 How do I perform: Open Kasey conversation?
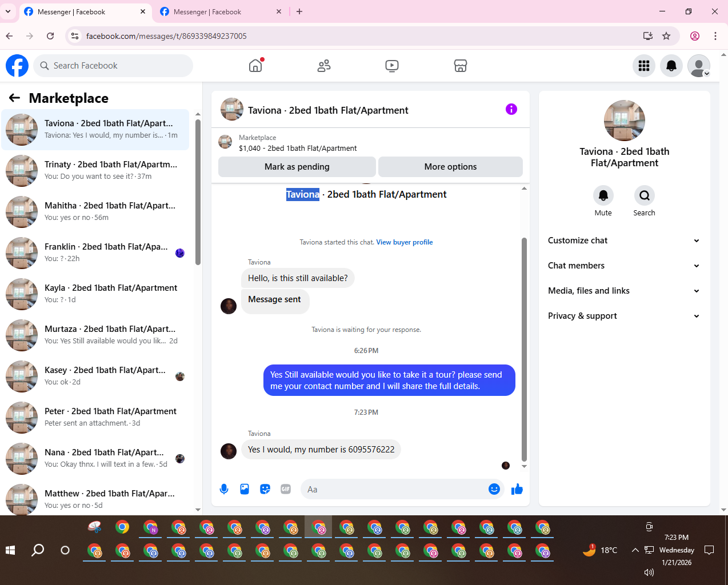click(x=95, y=376)
